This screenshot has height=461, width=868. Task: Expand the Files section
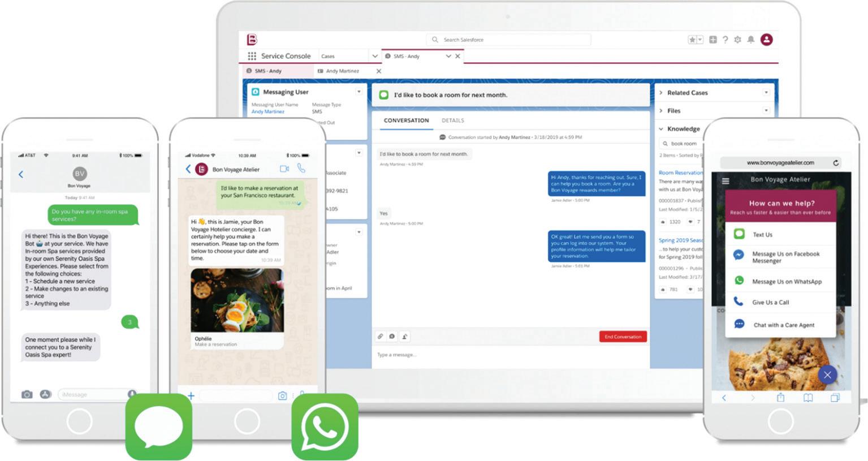pyautogui.click(x=661, y=111)
